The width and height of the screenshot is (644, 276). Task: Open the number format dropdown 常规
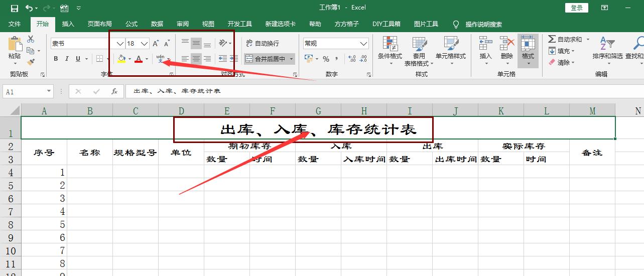click(x=364, y=44)
